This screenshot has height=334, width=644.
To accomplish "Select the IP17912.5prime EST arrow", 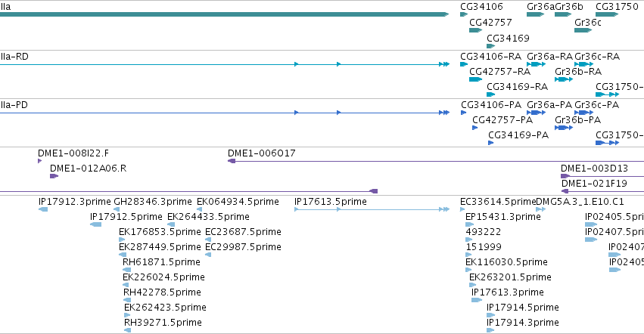I will [x=95, y=224].
